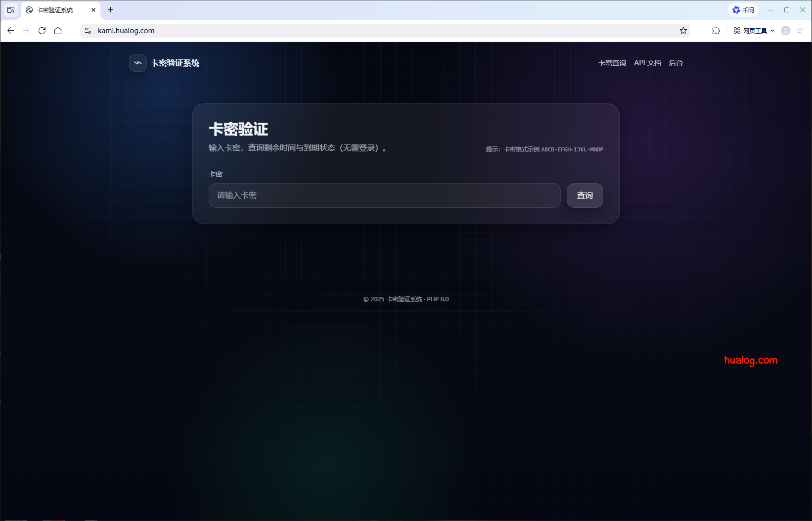Screen dimensions: 812x521
Task: Click the browser reload icon
Action: pyautogui.click(x=42, y=30)
